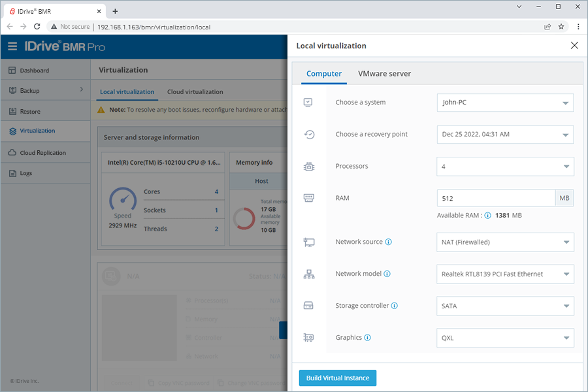The image size is (588, 392).
Task: Open the hamburger menu in IDrive header
Action: click(12, 46)
